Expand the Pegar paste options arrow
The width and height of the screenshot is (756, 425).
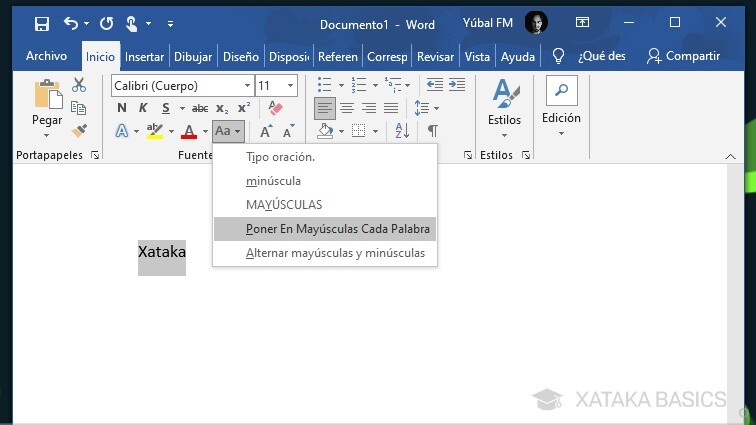(x=47, y=136)
